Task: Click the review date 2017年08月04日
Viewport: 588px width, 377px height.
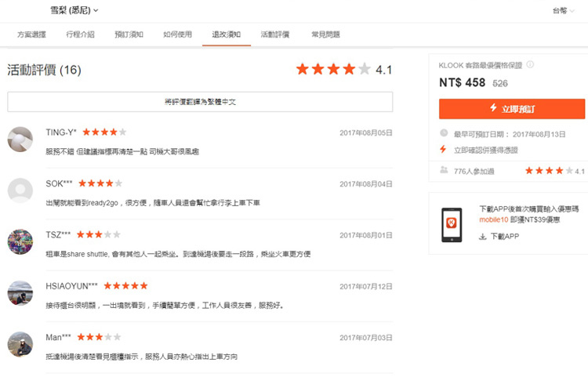Action: point(366,184)
